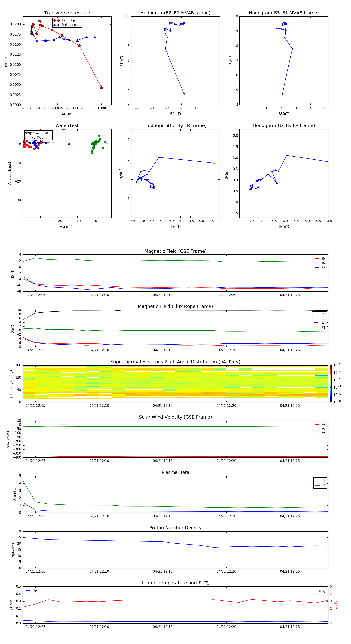Click the β entry in Plasma Beta legend
This screenshot has width=351, height=644.
click(320, 485)
